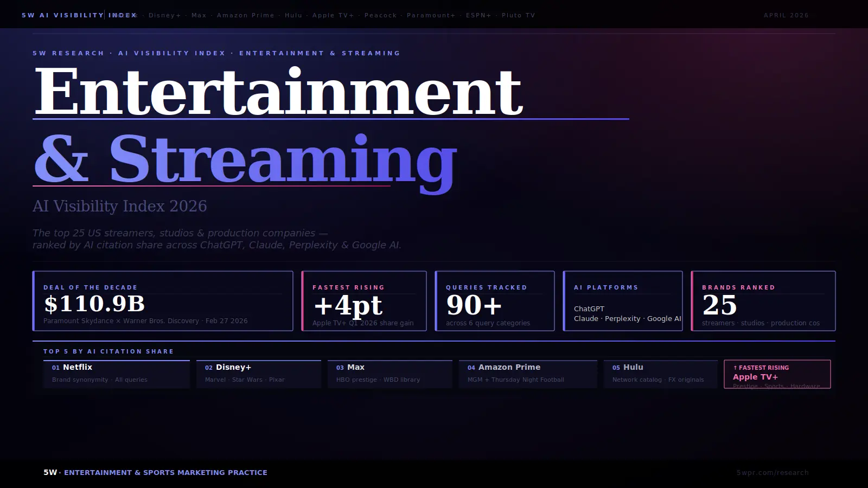Click 'streamers · studios · production cos' caption
This screenshot has height=488, width=868.
(x=761, y=323)
